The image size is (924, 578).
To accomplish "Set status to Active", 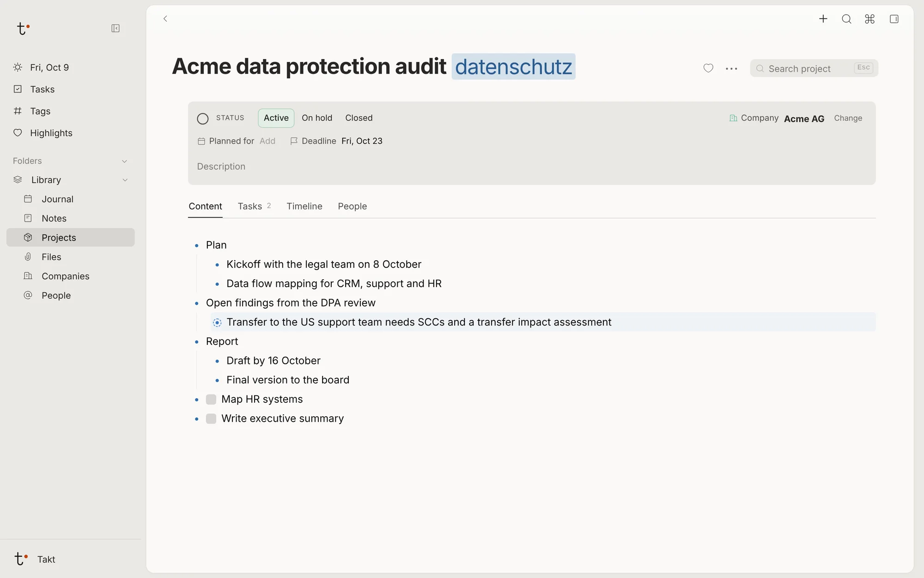I will [x=276, y=118].
